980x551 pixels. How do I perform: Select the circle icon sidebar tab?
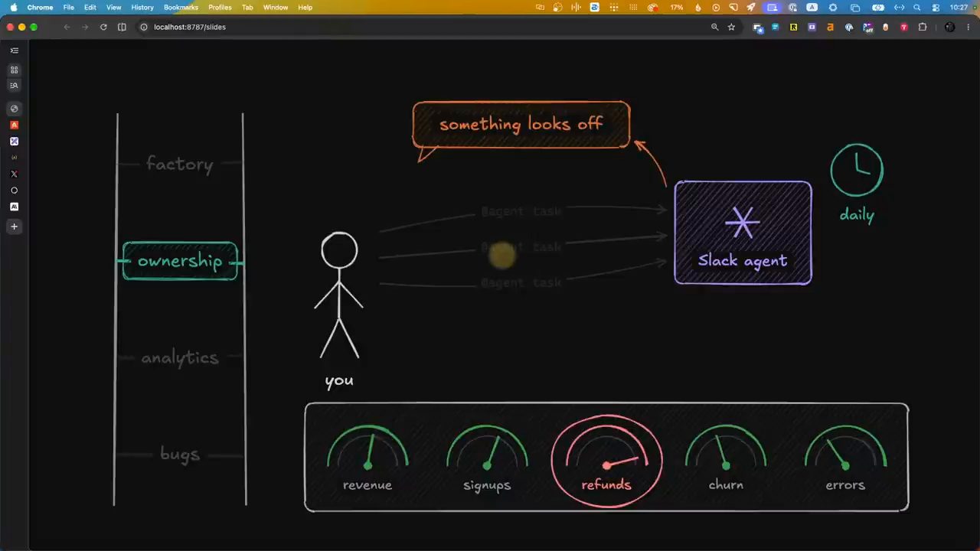point(14,191)
